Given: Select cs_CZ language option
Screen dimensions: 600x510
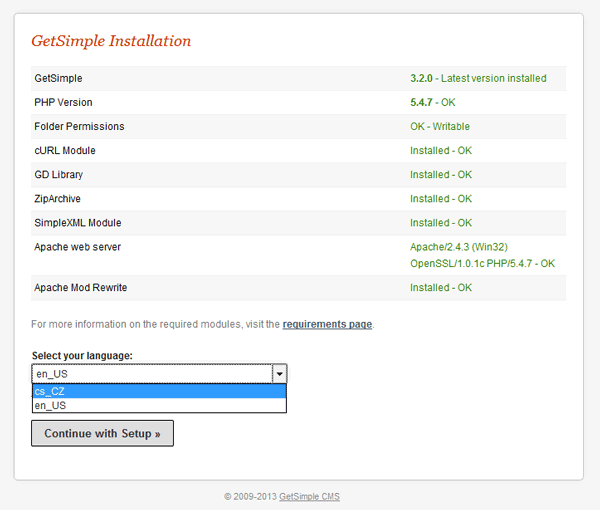Looking at the screenshot, I should [160, 391].
